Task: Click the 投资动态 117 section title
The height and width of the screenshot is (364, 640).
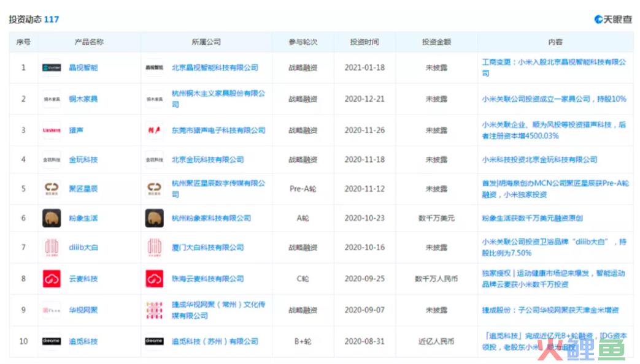Action: pyautogui.click(x=34, y=19)
